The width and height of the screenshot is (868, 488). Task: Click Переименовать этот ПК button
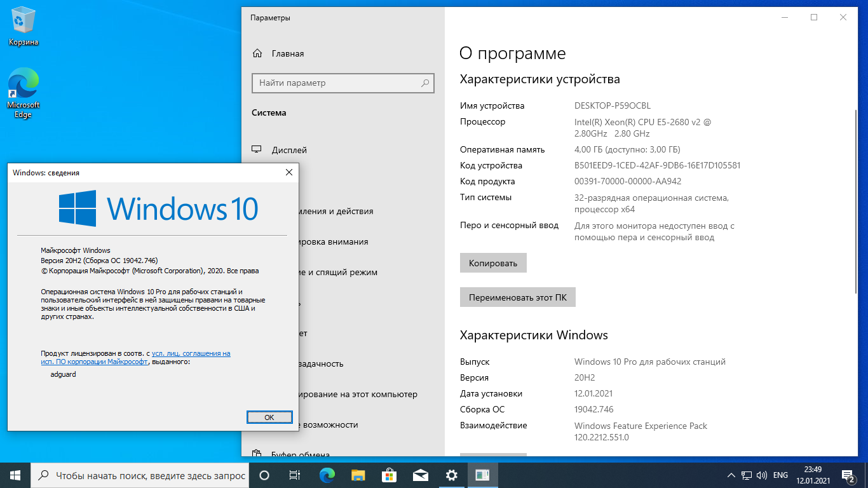click(x=518, y=297)
